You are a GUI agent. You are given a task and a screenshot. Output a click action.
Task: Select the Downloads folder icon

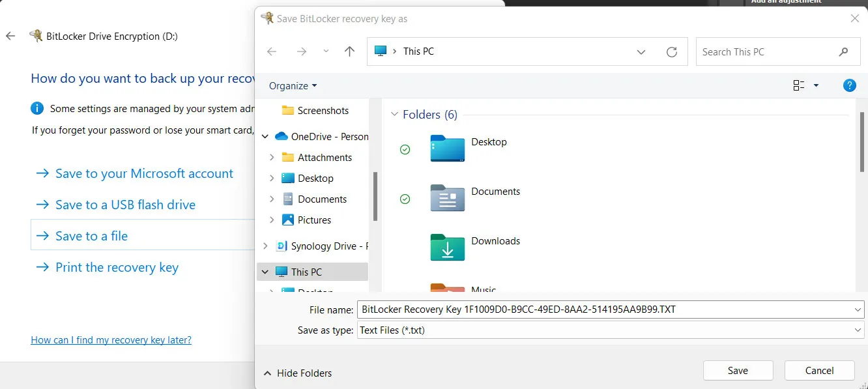[x=448, y=247]
